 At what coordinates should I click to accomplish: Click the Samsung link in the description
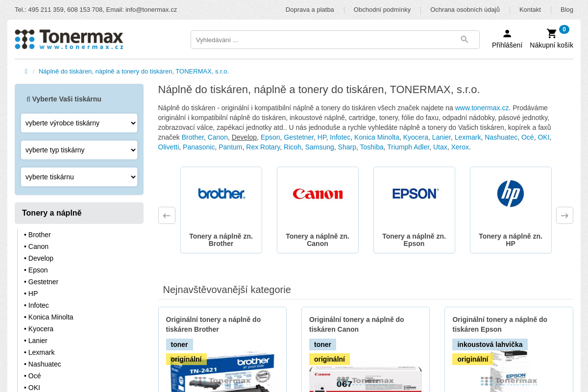(319, 147)
